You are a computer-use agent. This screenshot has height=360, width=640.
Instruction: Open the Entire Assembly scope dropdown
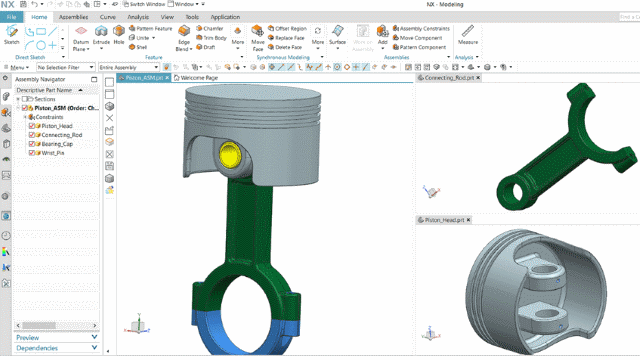point(129,67)
